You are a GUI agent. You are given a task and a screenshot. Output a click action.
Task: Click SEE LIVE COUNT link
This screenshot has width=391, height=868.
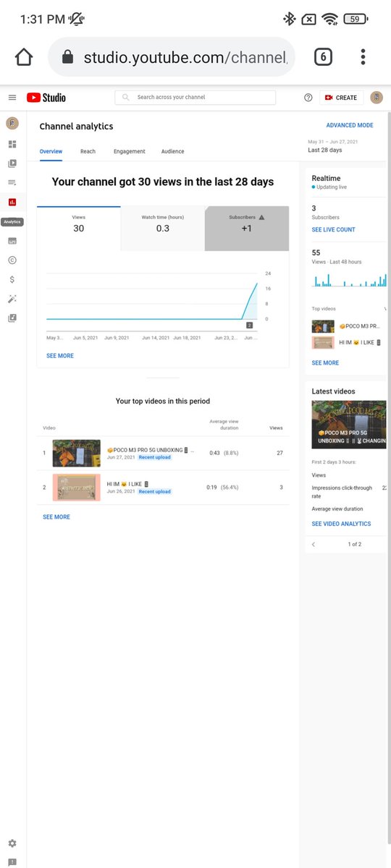(x=334, y=229)
